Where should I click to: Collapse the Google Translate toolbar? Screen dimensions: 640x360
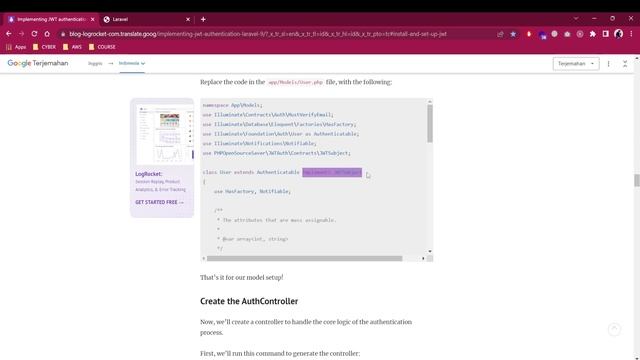point(625,64)
